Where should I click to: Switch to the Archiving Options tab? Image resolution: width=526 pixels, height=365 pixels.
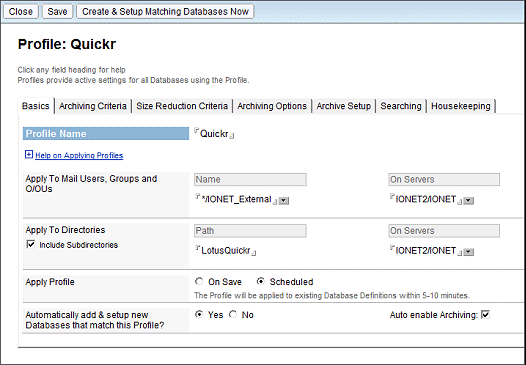(272, 106)
